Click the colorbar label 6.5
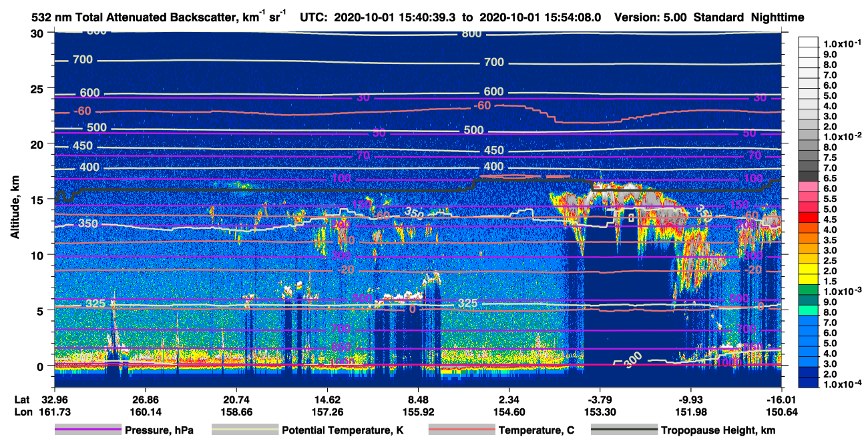This screenshot has width=868, height=445. tap(830, 179)
